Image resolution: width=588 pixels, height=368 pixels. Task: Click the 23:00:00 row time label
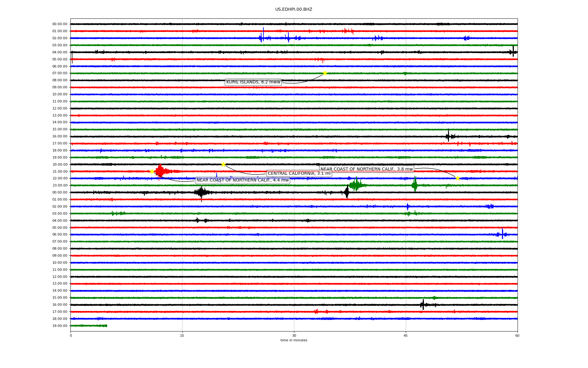(x=60, y=185)
